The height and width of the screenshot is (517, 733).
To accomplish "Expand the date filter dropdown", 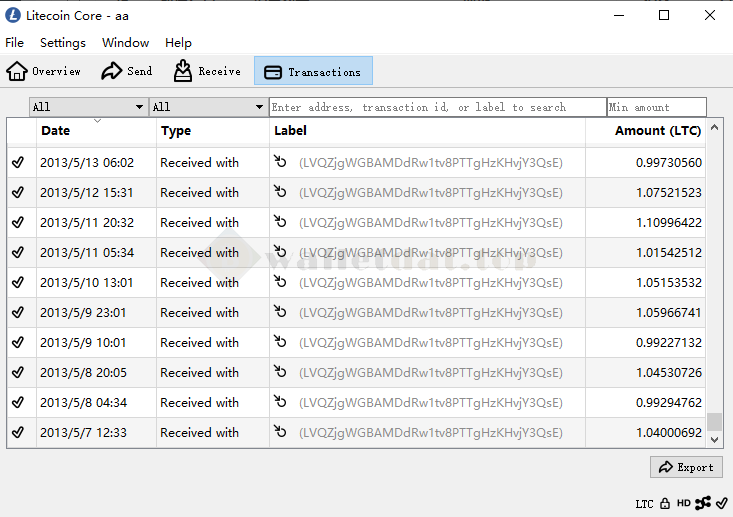I will 88,107.
